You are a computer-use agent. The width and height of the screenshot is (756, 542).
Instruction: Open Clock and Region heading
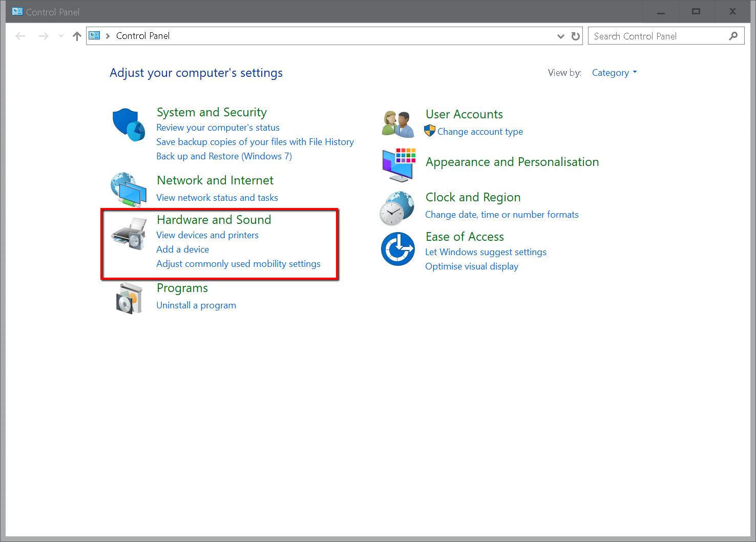473,197
